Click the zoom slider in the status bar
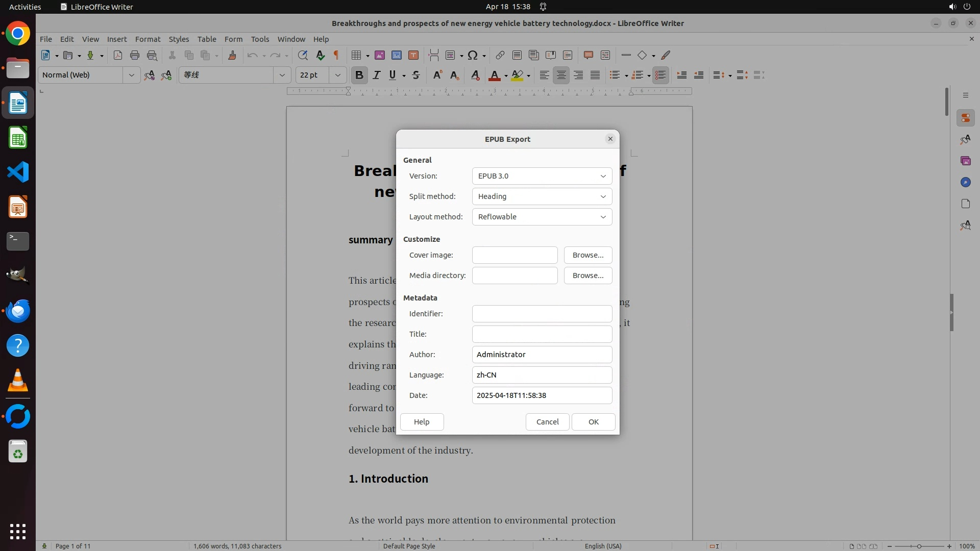Viewport: 980px width, 551px height. pos(919,546)
